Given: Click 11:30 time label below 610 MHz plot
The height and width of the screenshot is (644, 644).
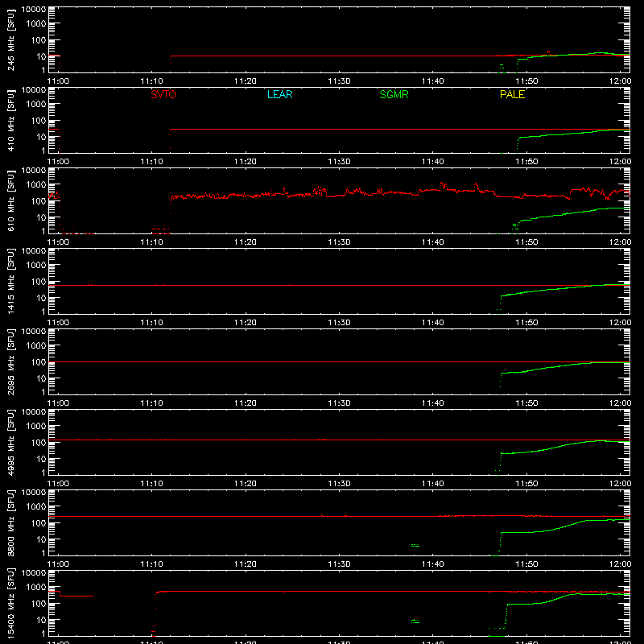Looking at the screenshot, I should [x=339, y=242].
